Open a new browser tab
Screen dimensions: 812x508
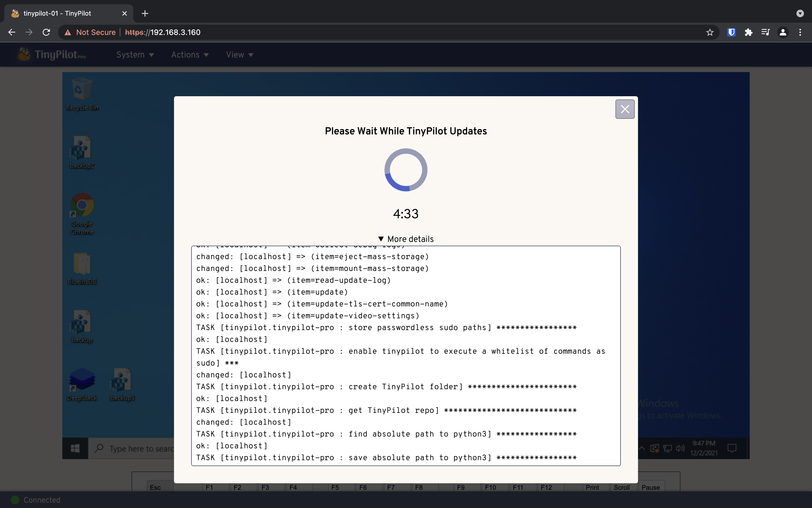145,13
